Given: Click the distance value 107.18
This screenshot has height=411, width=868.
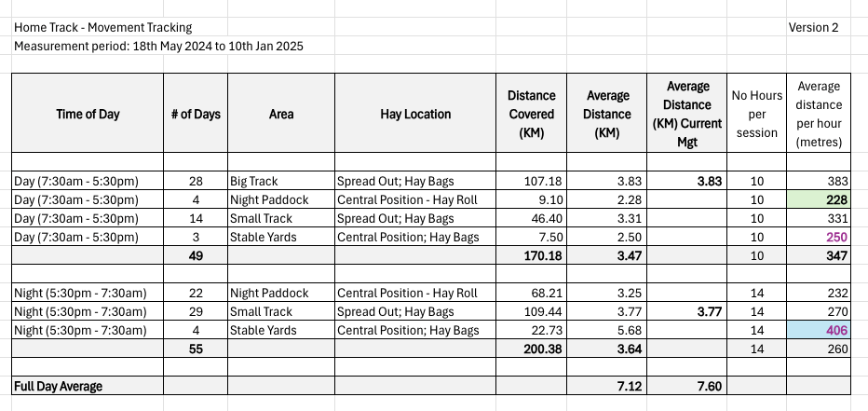Looking at the screenshot, I should (x=532, y=181).
